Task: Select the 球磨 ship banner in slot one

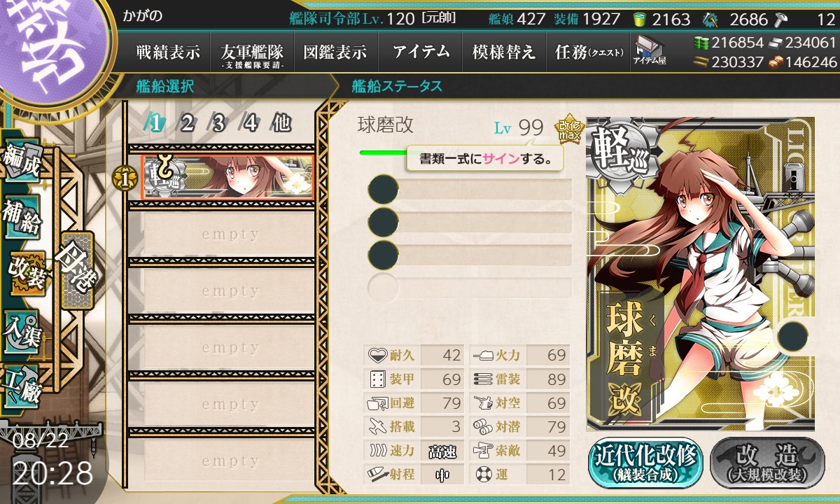Action: [x=227, y=177]
